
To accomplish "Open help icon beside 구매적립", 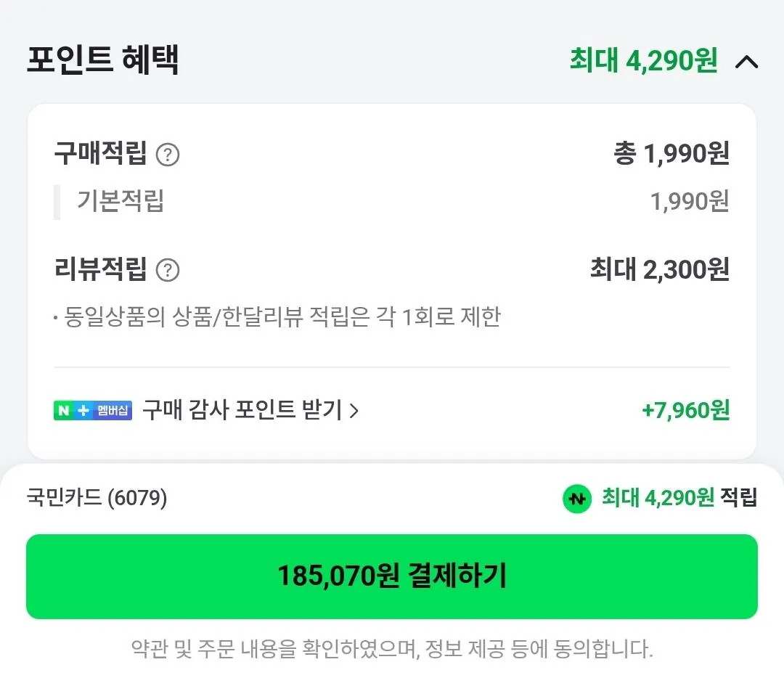I will point(168,155).
